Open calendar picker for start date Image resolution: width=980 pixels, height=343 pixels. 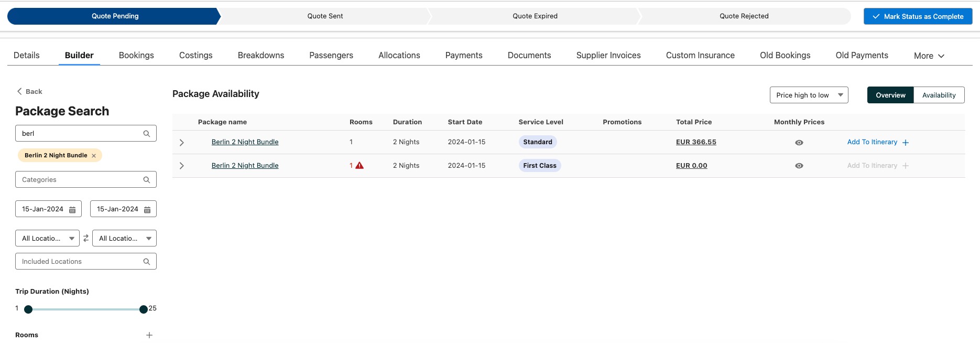point(72,210)
